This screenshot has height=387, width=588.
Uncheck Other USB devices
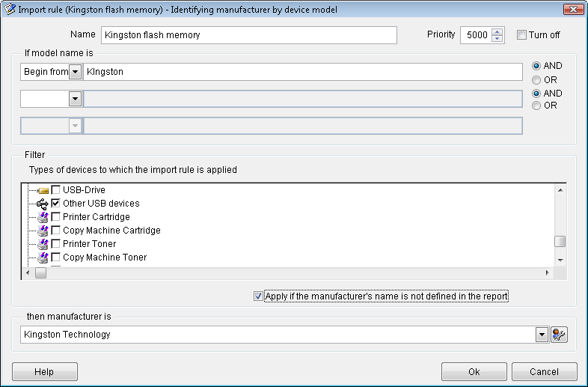click(55, 204)
